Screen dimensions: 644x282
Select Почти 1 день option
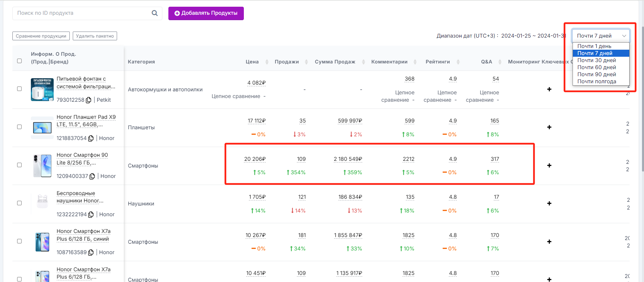pyautogui.click(x=601, y=46)
